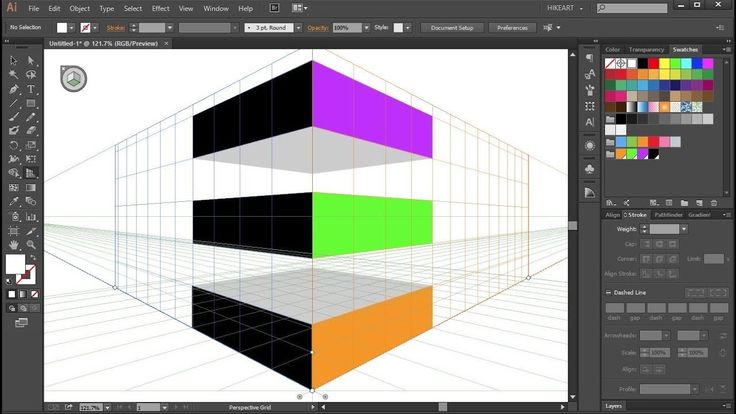Click the Preferences button

(512, 28)
